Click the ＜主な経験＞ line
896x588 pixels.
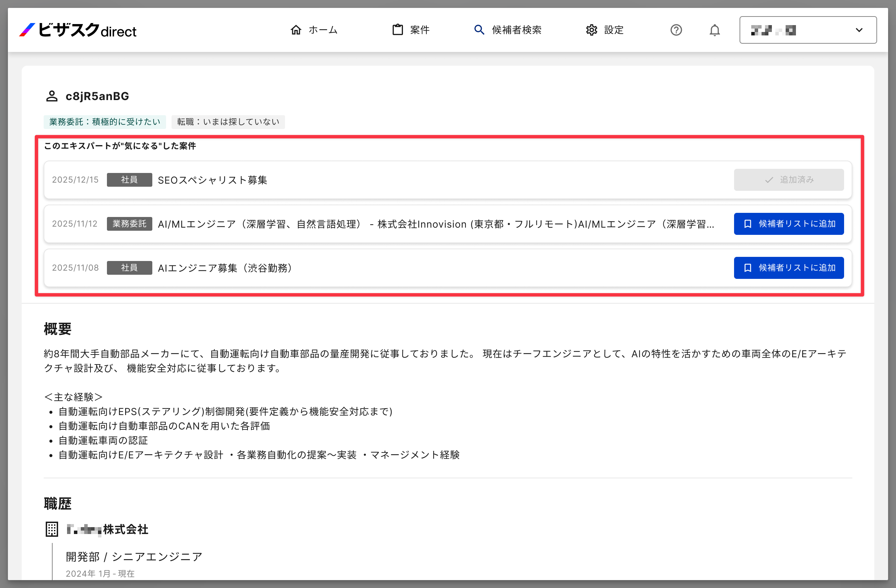pyautogui.click(x=74, y=397)
